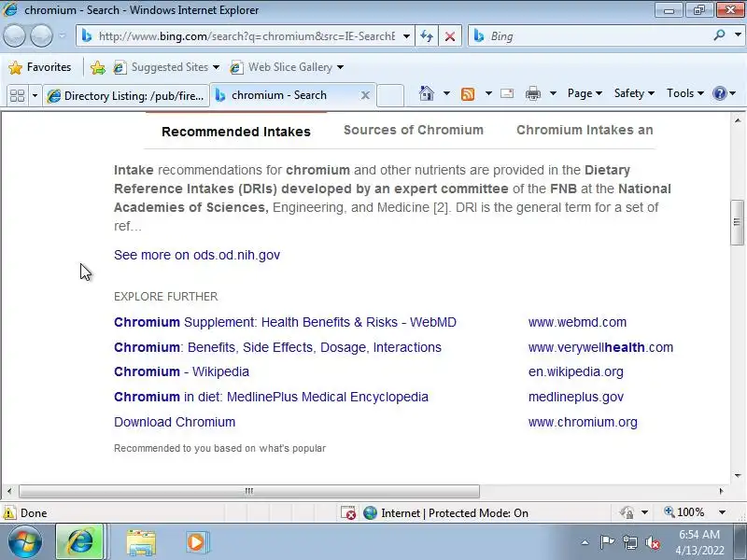This screenshot has height=560, width=747.
Task: Select the Chromium Intakes tab
Action: [x=585, y=130]
